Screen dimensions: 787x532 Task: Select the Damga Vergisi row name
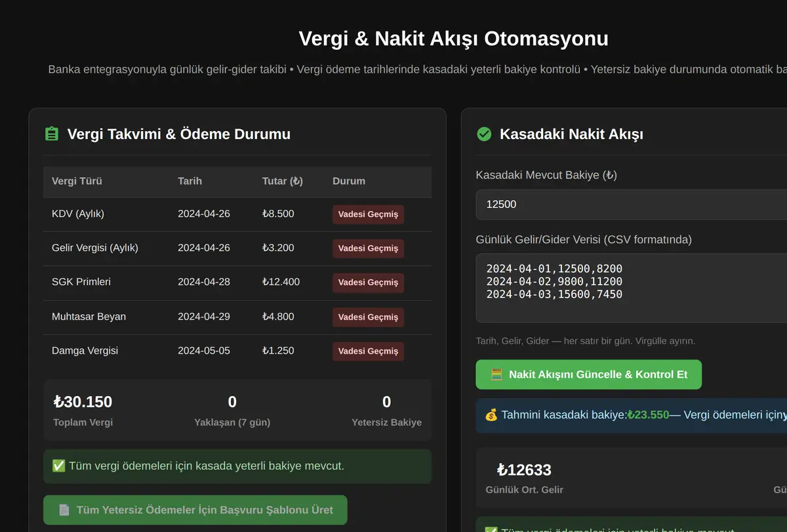(x=85, y=351)
